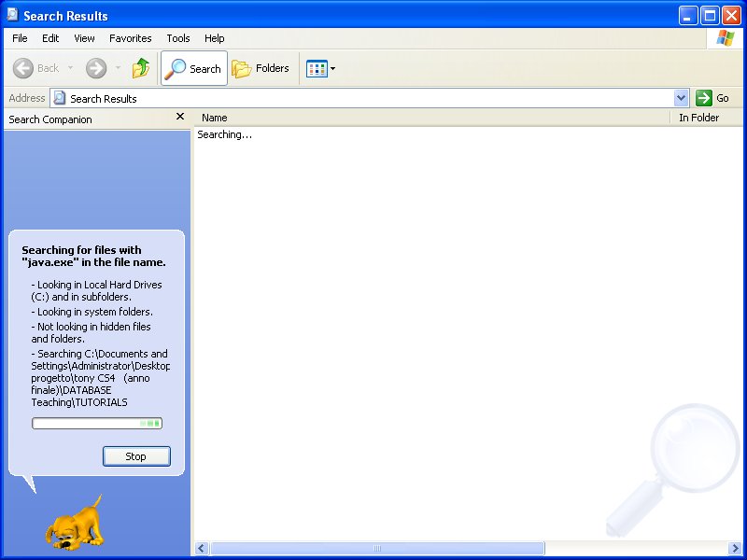The width and height of the screenshot is (747, 560).
Task: Minimize the Search Results window
Action: point(687,16)
